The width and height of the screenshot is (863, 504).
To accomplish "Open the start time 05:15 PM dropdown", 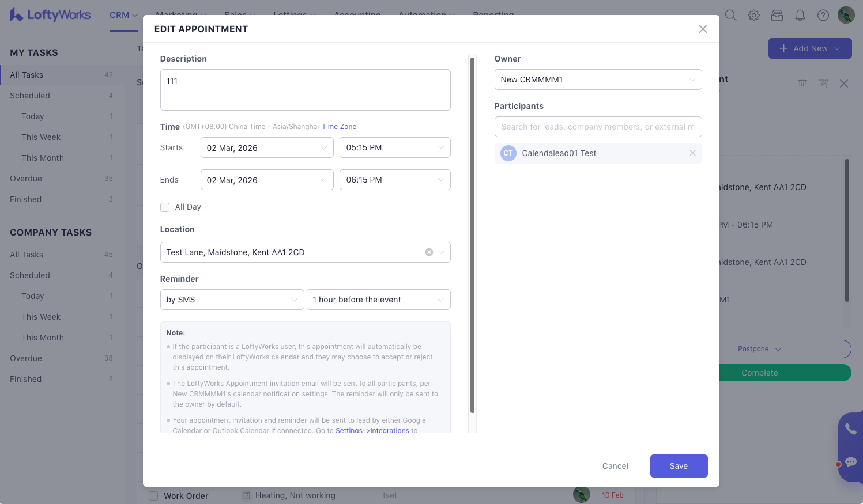I will point(395,148).
